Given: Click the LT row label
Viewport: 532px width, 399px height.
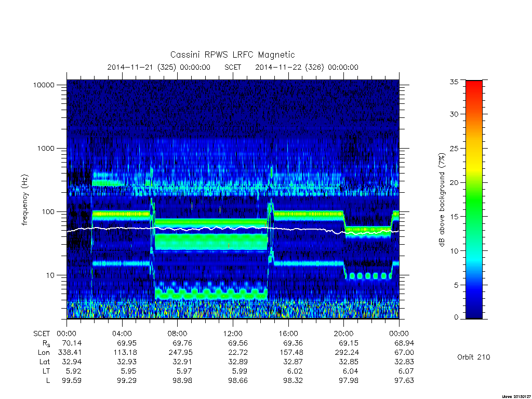Looking at the screenshot, I should pos(46,371).
